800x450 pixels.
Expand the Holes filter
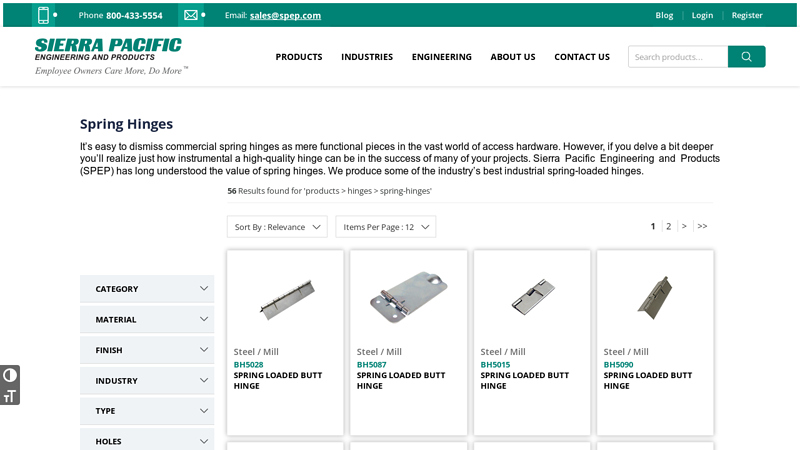[147, 440]
